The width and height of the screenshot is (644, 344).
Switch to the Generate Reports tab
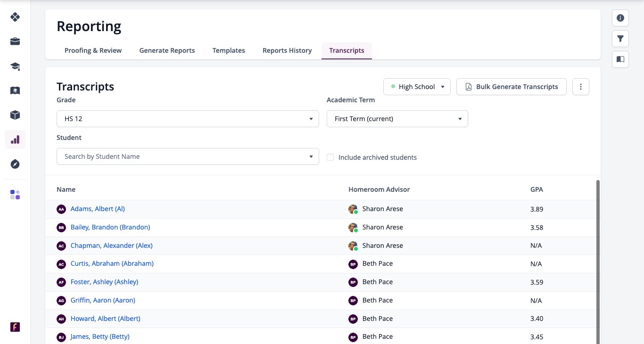click(x=167, y=50)
